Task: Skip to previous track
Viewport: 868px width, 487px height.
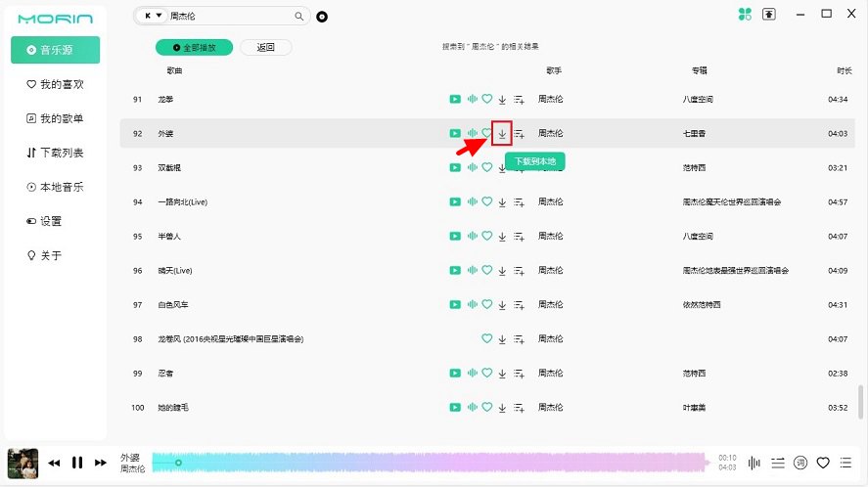Action: click(54, 463)
